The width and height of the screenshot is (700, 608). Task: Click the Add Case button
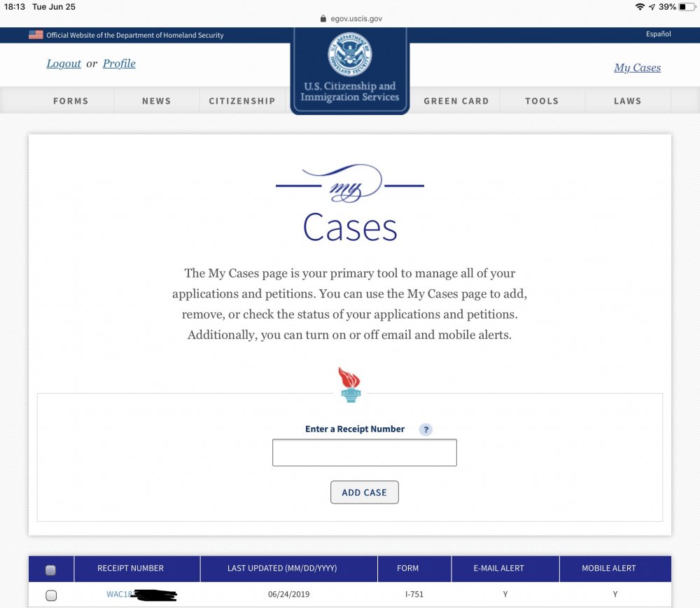[364, 492]
